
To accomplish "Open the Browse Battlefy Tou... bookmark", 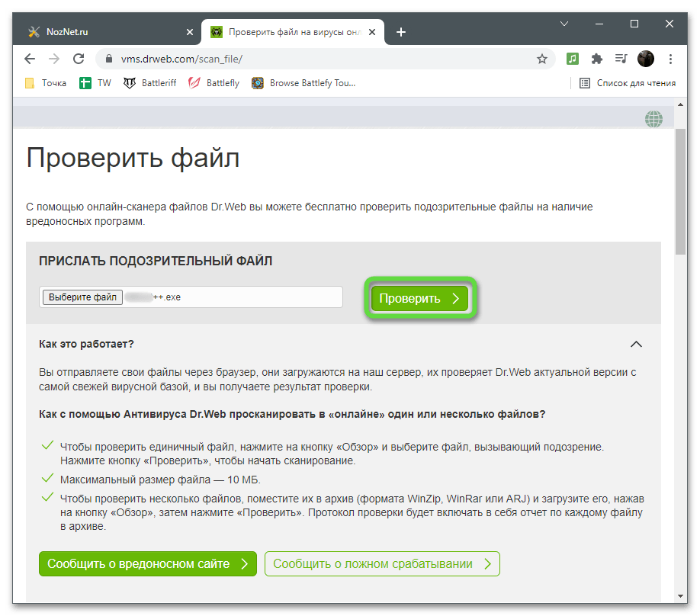I will tap(303, 83).
